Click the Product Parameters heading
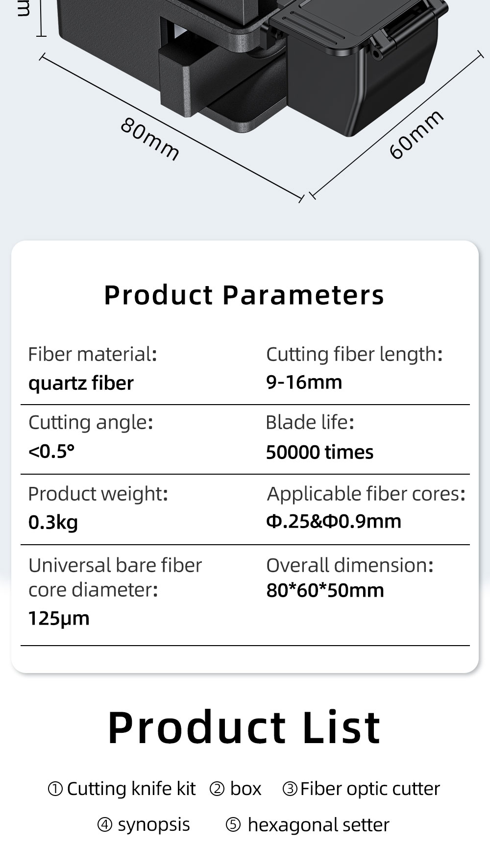This screenshot has width=490, height=868. [x=244, y=295]
